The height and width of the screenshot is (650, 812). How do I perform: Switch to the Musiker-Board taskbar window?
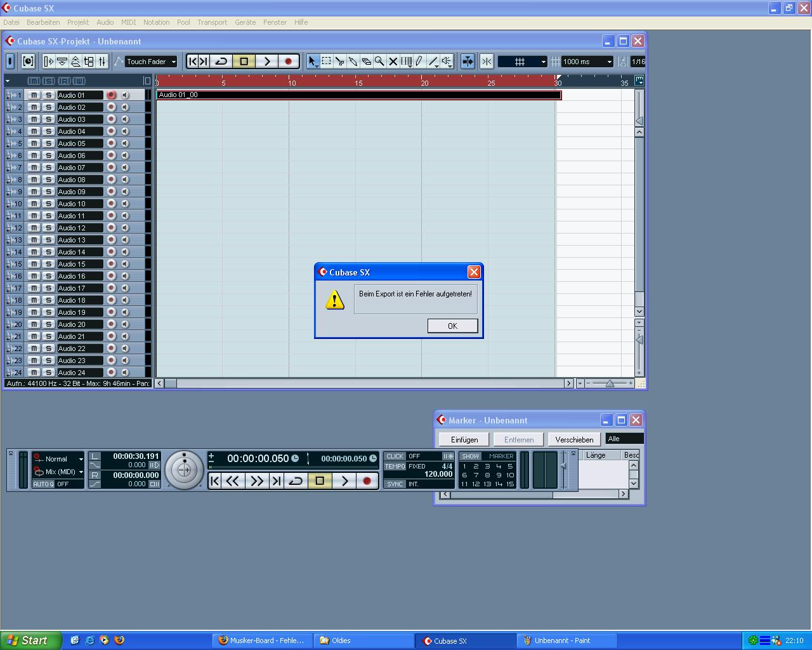261,640
